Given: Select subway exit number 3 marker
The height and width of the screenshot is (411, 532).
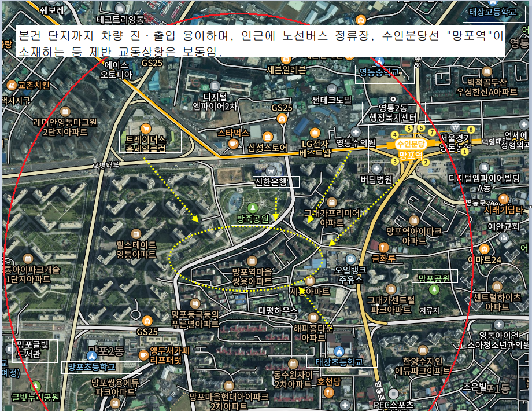Looking at the screenshot, I should pos(394,161).
